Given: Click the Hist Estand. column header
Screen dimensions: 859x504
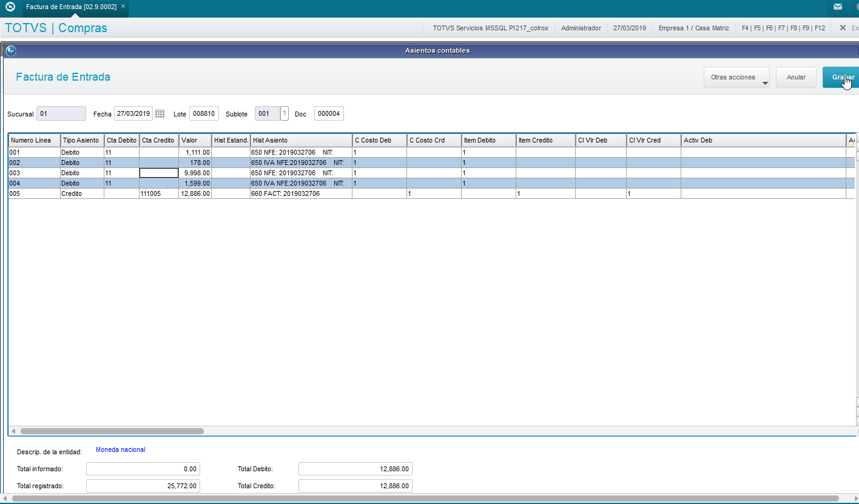Looking at the screenshot, I should (x=231, y=140).
